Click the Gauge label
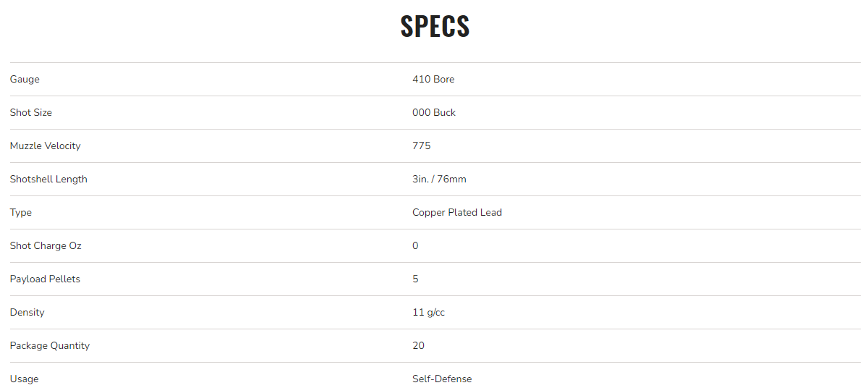The width and height of the screenshot is (868, 388). click(x=25, y=80)
